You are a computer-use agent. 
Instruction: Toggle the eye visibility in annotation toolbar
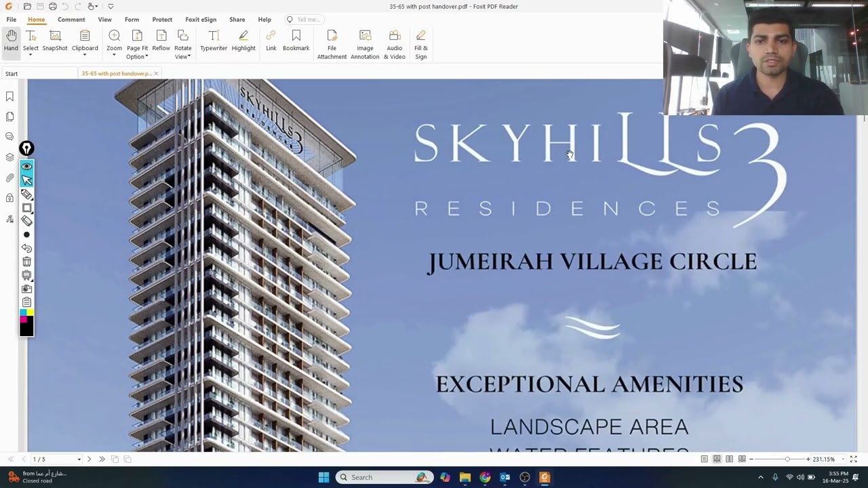pos(26,166)
